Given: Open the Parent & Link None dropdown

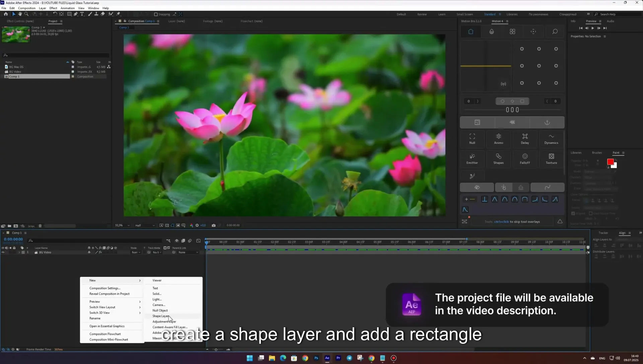Looking at the screenshot, I should click(x=188, y=253).
